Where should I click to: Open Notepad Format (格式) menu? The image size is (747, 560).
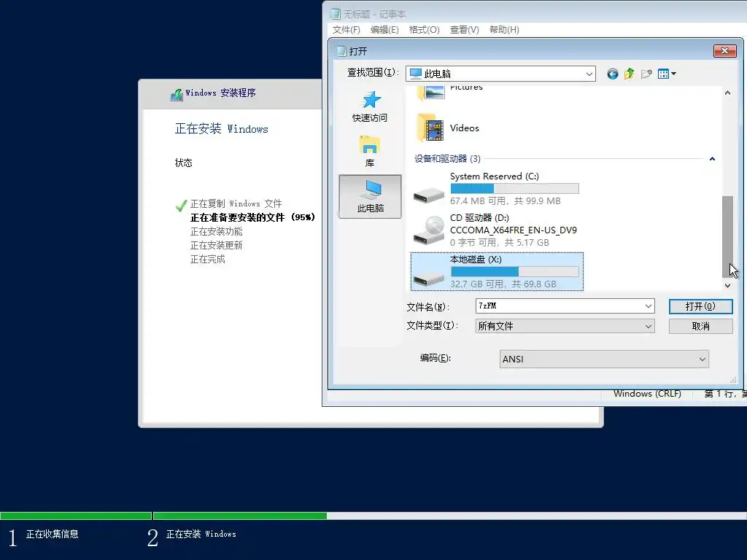(x=424, y=29)
